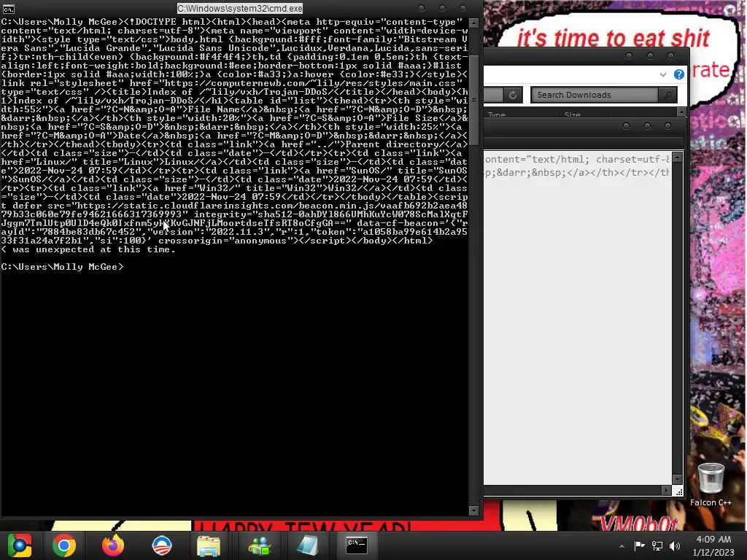Image resolution: width=747 pixels, height=560 pixels.
Task: Click the Notepad line 'content="text/html; charset=utf-8'
Action: coord(577,160)
